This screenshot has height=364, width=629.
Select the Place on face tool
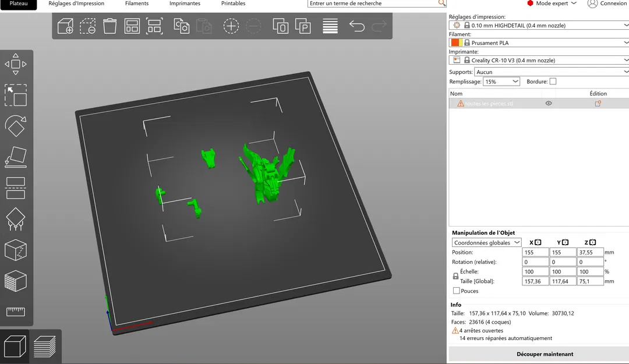click(x=16, y=157)
